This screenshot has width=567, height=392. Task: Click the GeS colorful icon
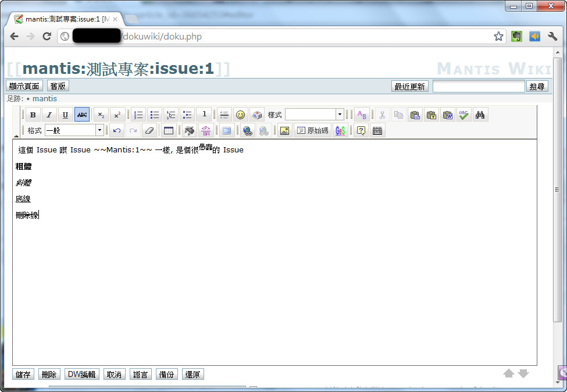[340, 130]
